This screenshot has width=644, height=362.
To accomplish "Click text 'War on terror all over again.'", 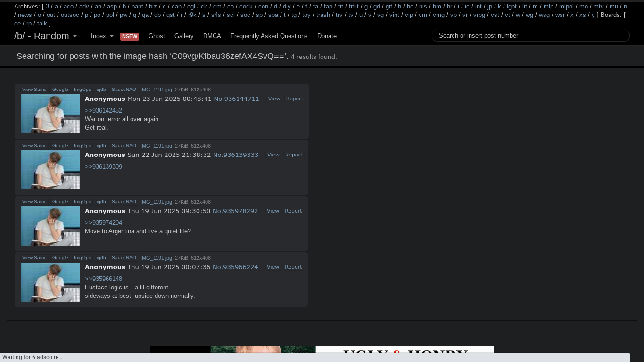I will [123, 119].
